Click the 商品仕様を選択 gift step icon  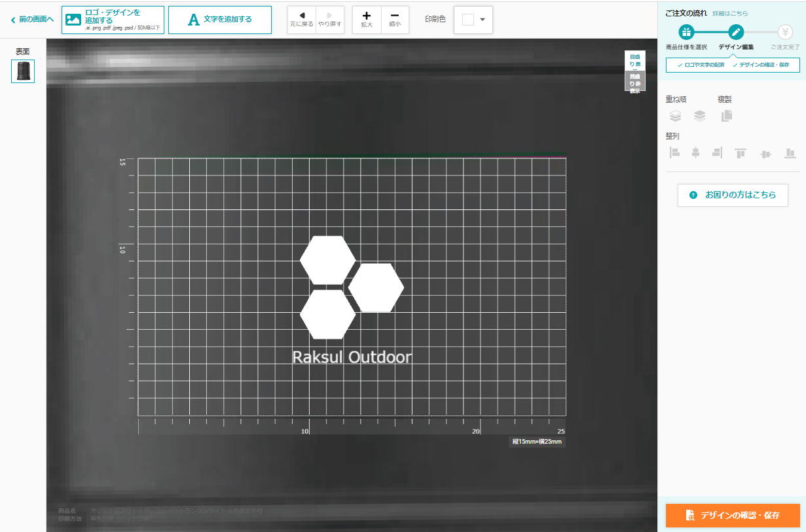coord(686,33)
